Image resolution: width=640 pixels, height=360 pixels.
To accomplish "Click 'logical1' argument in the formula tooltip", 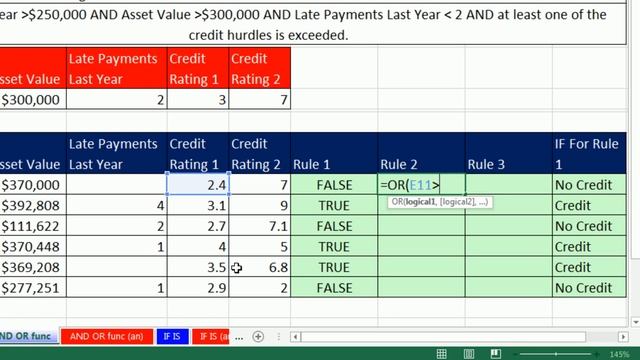I will [420, 202].
